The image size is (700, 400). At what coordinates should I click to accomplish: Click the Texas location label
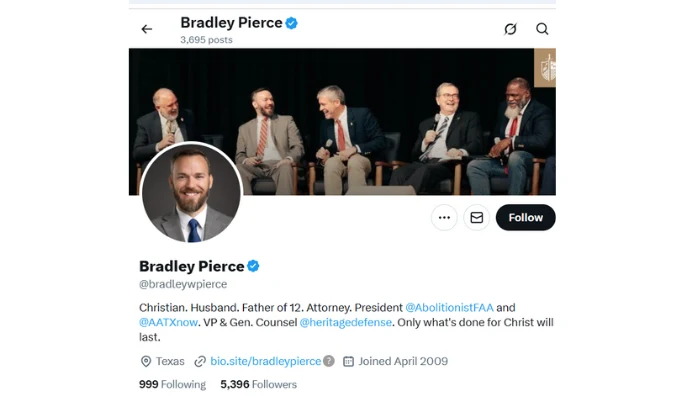170,361
